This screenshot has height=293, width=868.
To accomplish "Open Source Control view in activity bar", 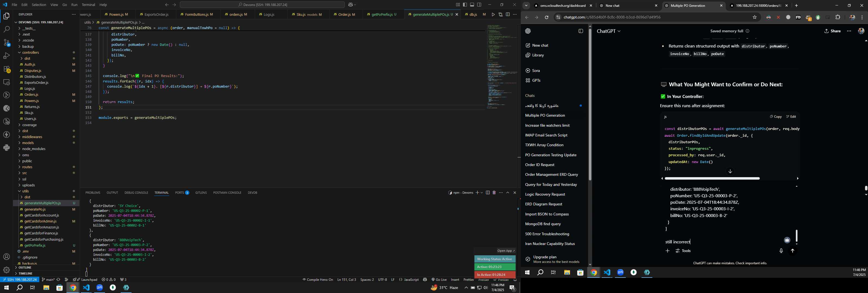I will pyautogui.click(x=7, y=43).
